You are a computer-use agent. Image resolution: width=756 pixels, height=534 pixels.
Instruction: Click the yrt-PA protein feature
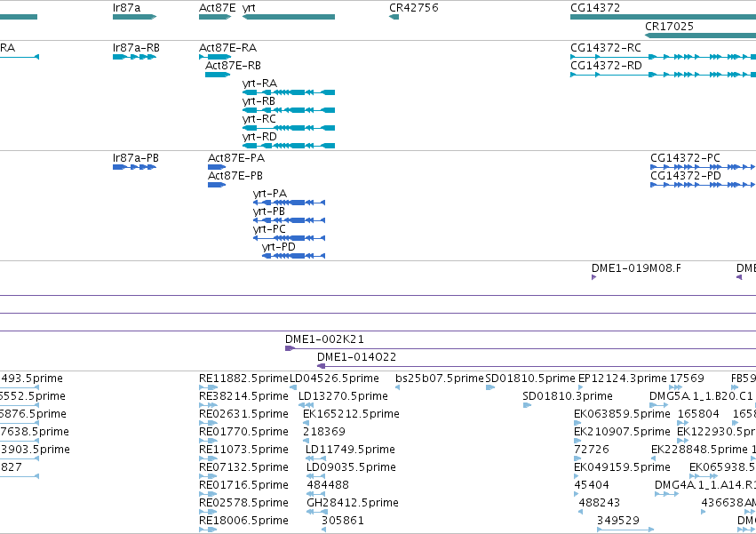coord(290,203)
